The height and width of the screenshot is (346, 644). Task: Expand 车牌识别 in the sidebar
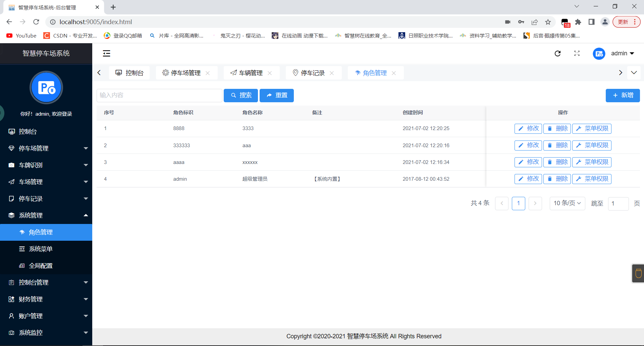[x=46, y=165]
